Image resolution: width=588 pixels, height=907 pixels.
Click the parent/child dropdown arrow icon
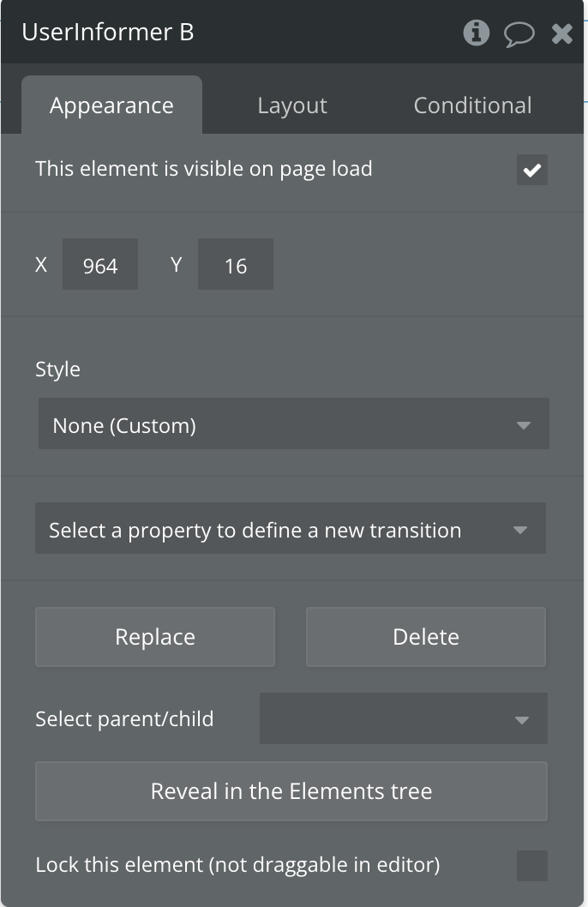[x=522, y=720]
